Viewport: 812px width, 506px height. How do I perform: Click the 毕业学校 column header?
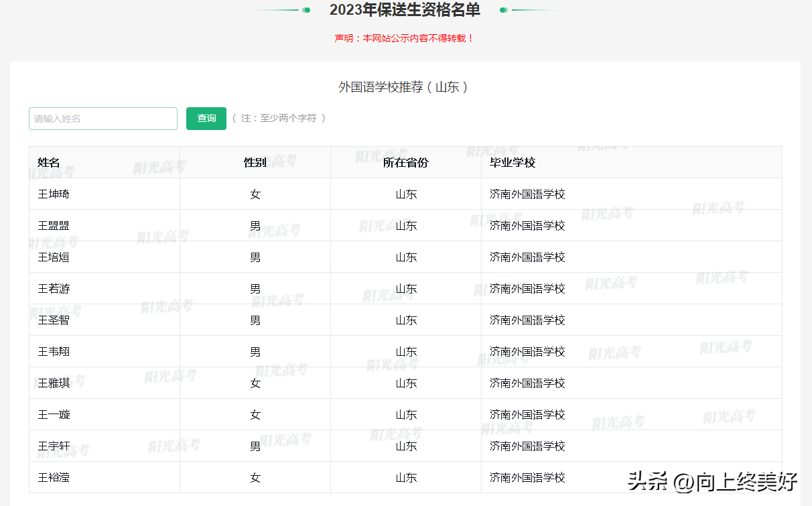tap(513, 163)
